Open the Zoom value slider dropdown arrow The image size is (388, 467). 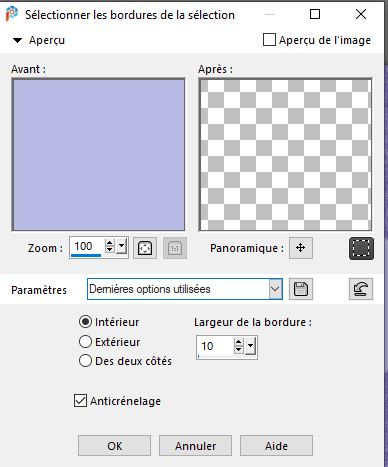[x=121, y=247]
